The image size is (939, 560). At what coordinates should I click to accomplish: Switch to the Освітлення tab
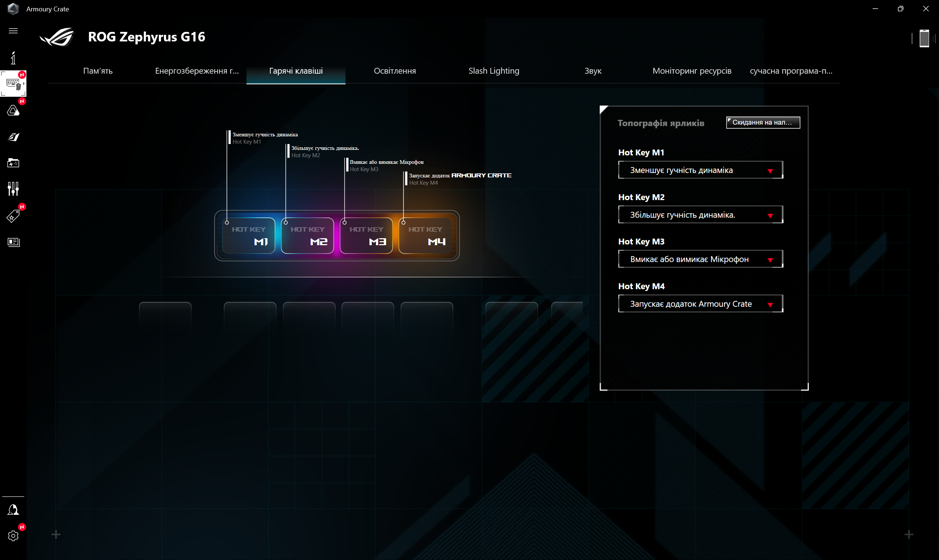(395, 71)
